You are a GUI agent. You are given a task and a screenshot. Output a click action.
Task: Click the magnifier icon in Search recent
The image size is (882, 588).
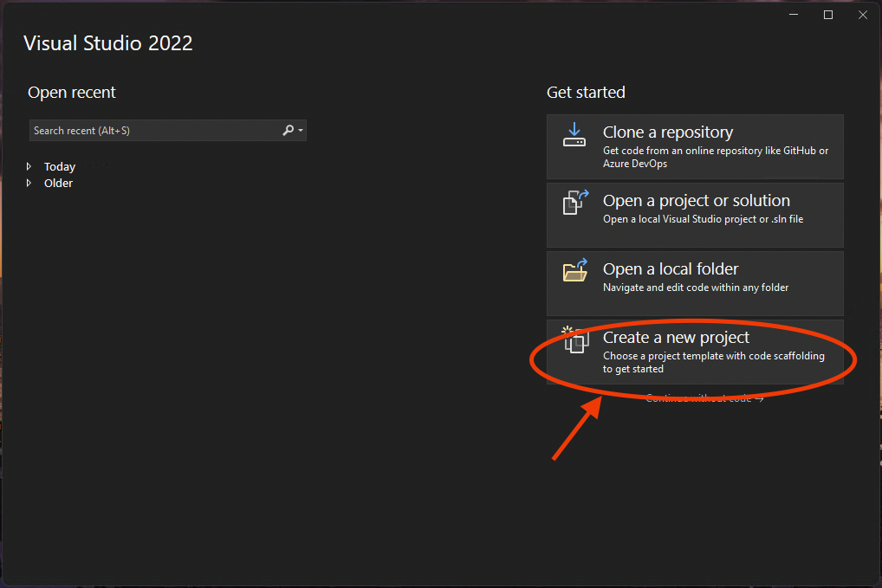click(288, 131)
